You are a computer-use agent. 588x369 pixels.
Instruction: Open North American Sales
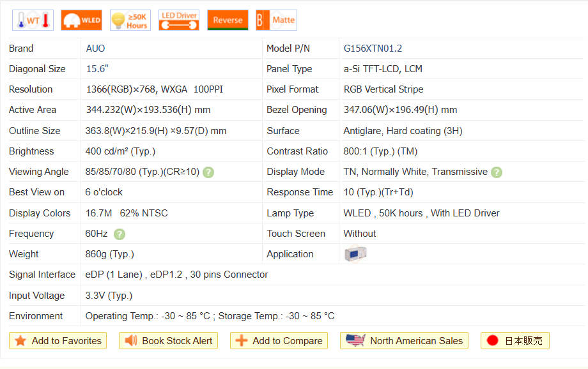click(404, 341)
